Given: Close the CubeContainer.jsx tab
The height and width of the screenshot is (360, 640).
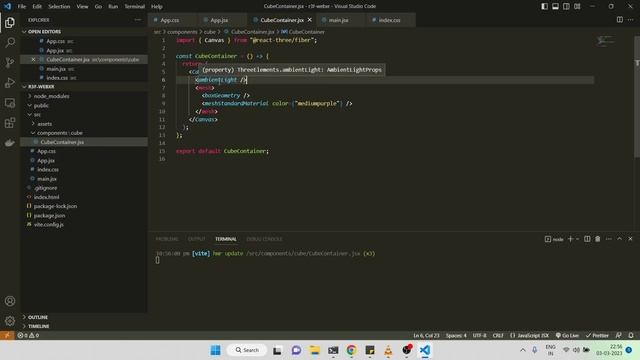Looking at the screenshot, I should pyautogui.click(x=310, y=20).
